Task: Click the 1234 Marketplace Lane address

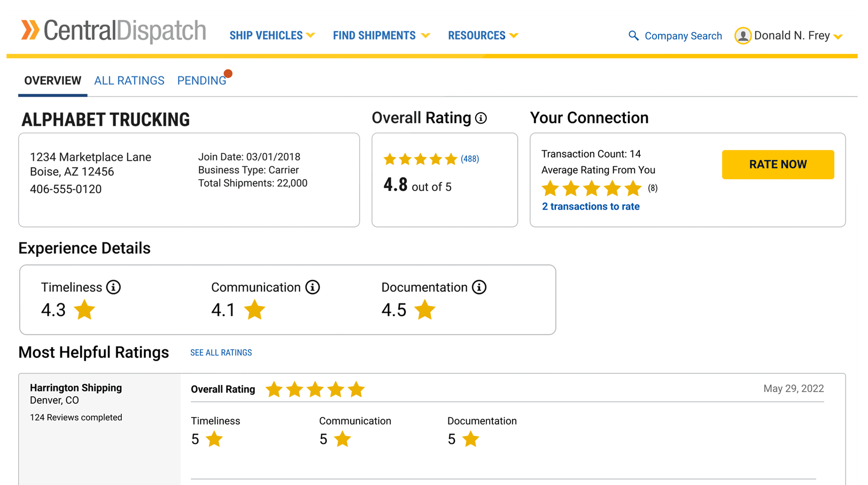Action: point(90,157)
